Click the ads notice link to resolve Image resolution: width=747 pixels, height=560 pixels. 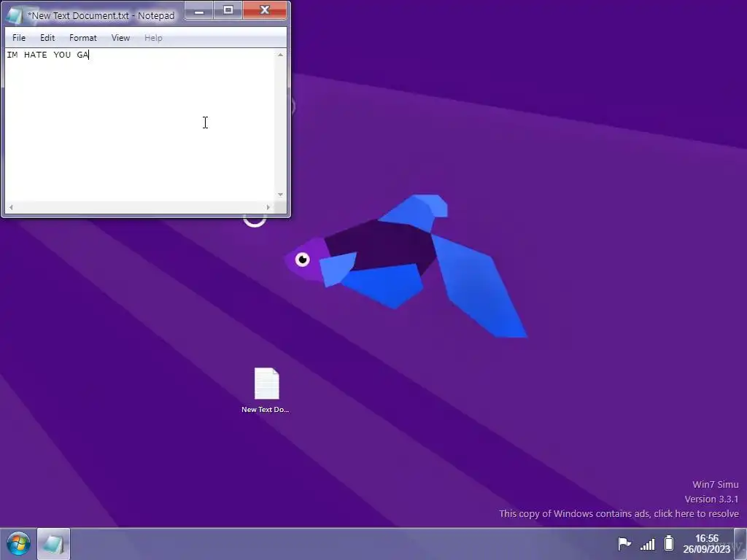coord(619,514)
